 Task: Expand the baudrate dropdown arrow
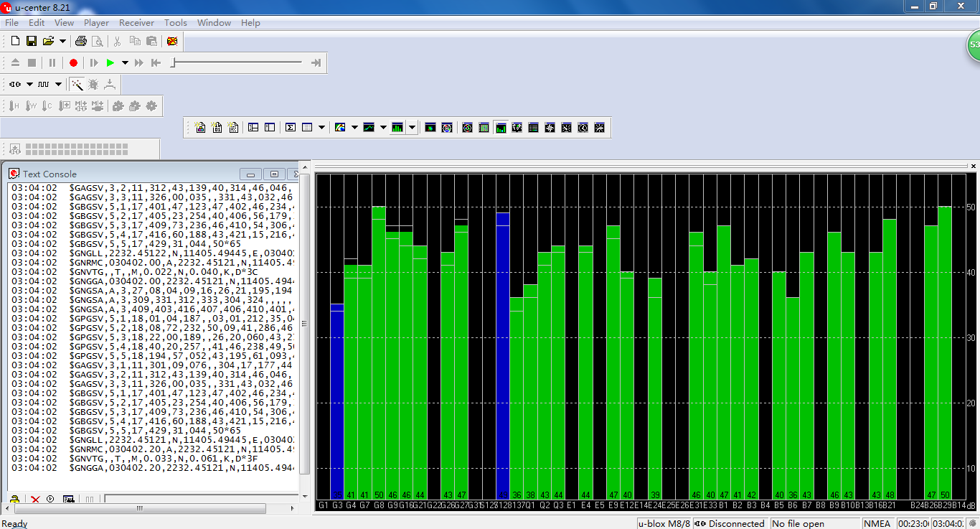(x=58, y=85)
